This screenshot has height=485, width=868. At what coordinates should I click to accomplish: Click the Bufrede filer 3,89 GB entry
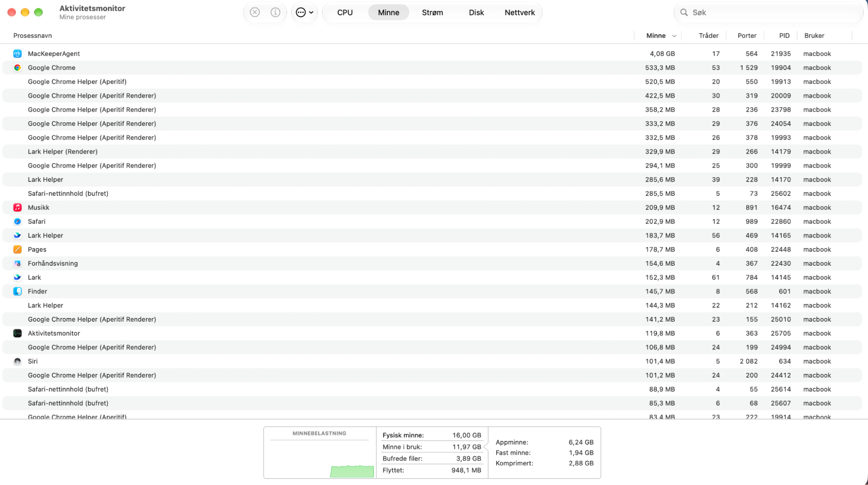432,459
